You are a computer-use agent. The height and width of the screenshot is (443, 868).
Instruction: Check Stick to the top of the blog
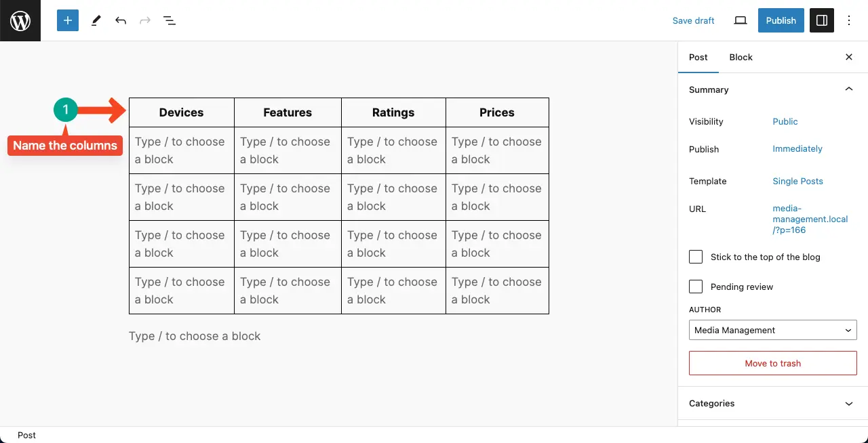(696, 257)
